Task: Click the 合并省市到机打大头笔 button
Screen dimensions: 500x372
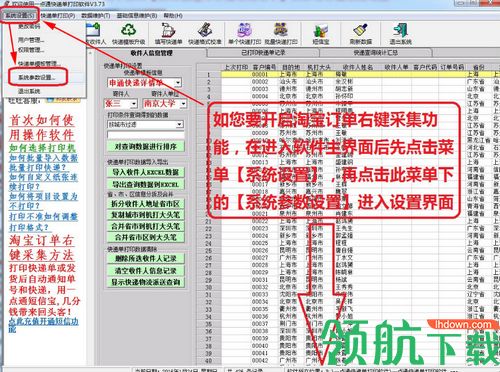Action: 146,226
